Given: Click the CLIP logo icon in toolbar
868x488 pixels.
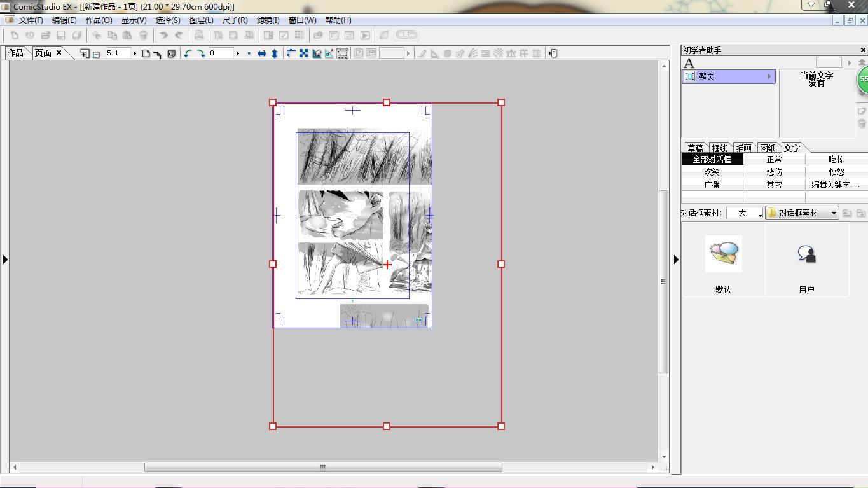Looking at the screenshot, I should 407,35.
